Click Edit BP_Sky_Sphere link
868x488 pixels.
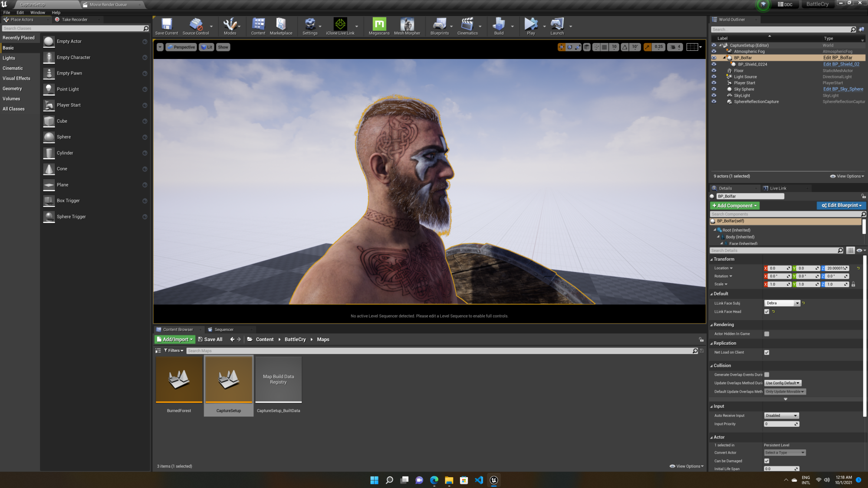[x=843, y=89]
